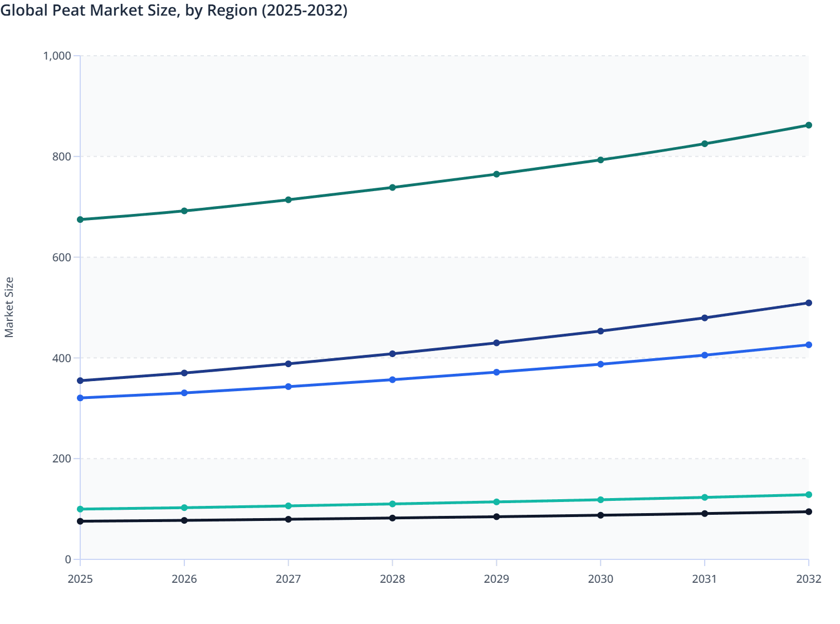Image resolution: width=840 pixels, height=624 pixels.
Task: Click the navy blue data point at 2026
Action: 184,373
